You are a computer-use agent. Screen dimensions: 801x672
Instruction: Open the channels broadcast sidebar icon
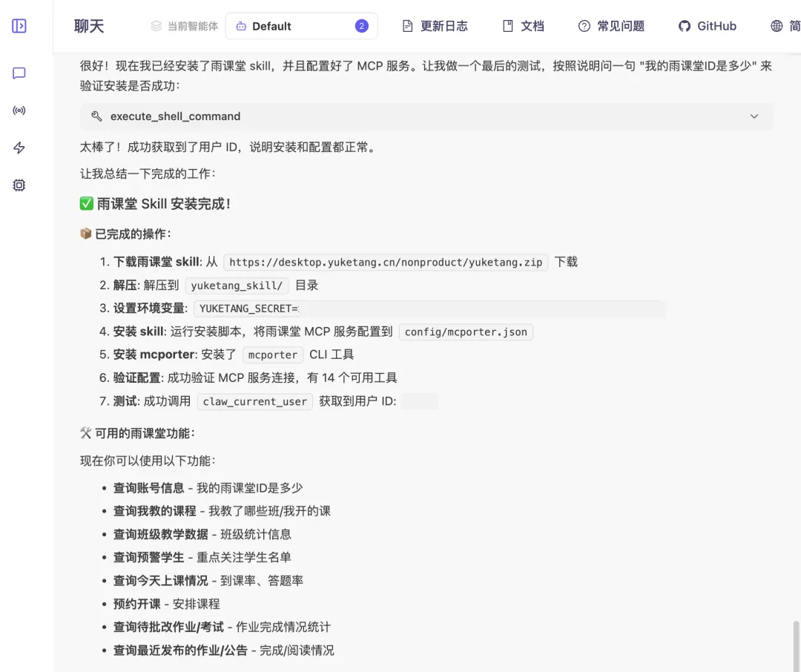click(19, 111)
